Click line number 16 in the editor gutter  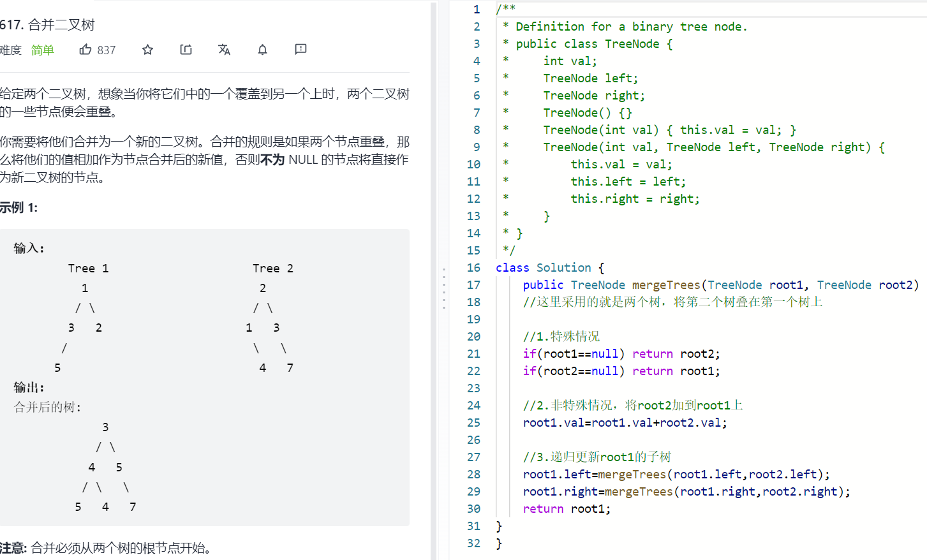[x=473, y=268]
